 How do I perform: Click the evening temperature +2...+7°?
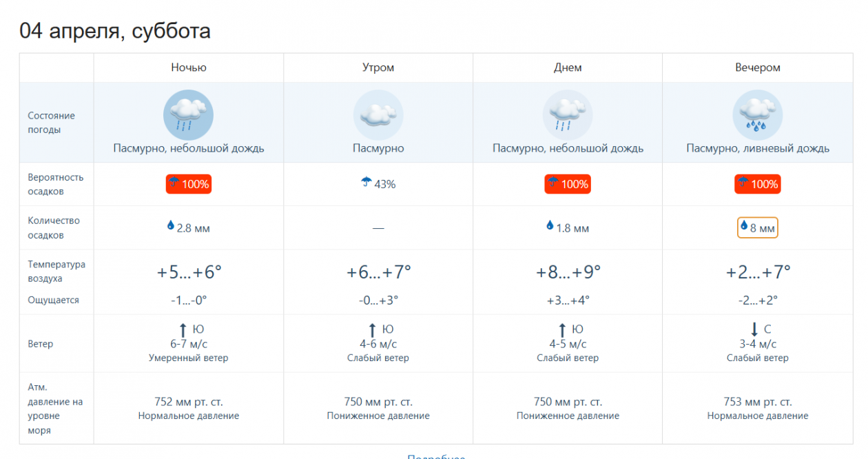(758, 272)
